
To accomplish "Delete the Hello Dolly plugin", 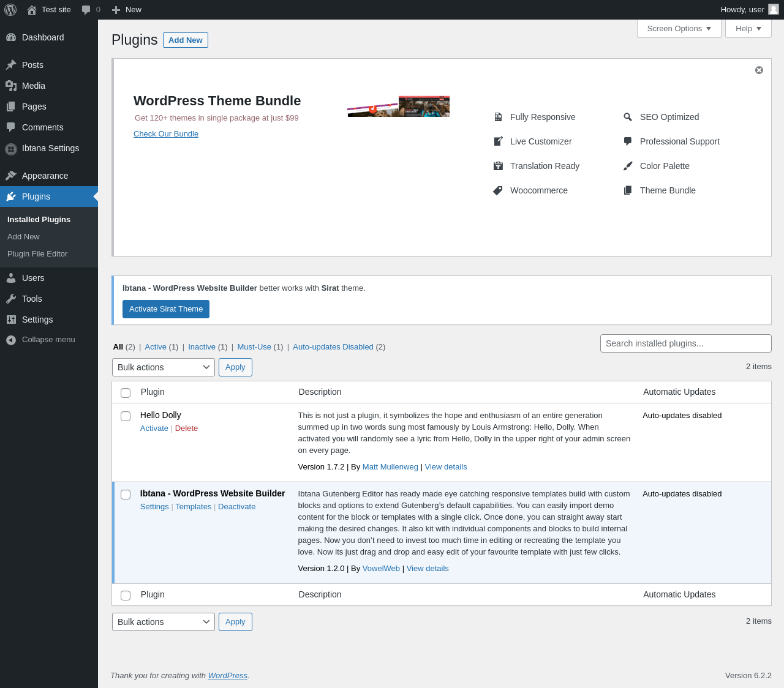I will (186, 428).
